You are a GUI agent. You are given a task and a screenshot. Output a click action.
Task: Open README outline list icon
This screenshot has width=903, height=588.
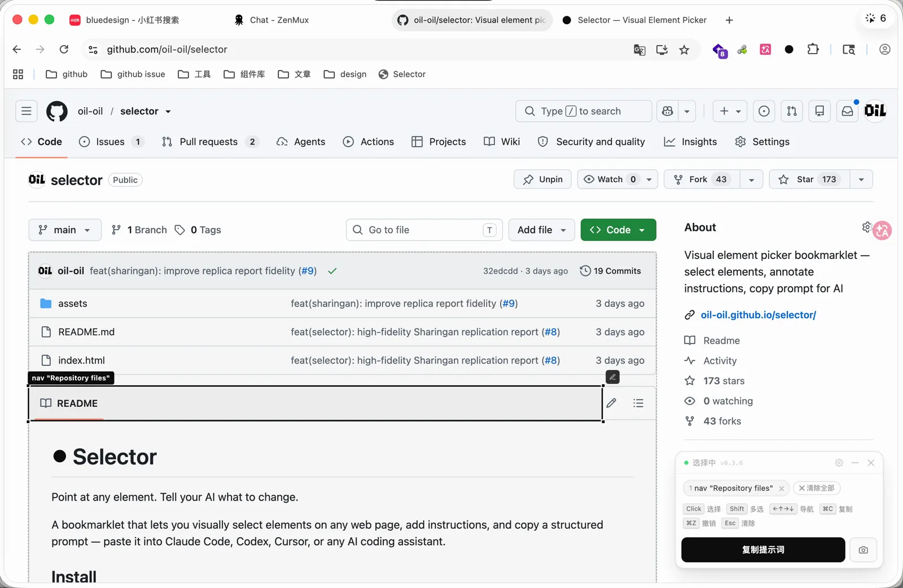pos(638,403)
